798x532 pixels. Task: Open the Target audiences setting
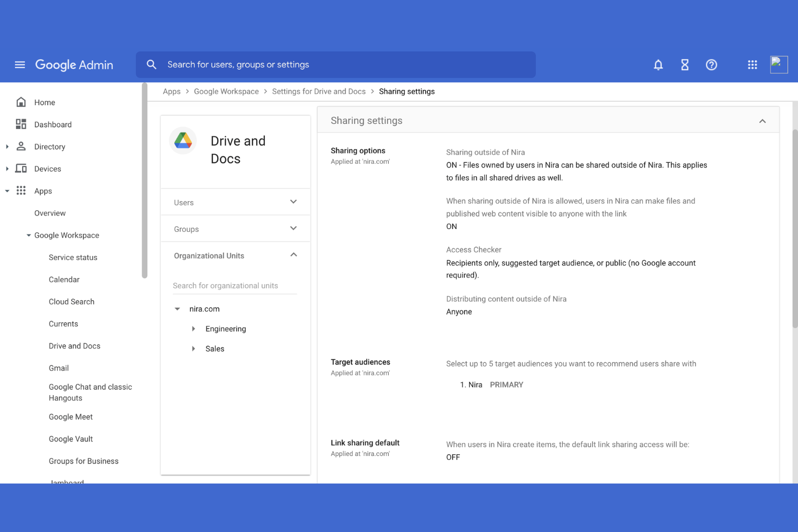(x=360, y=362)
